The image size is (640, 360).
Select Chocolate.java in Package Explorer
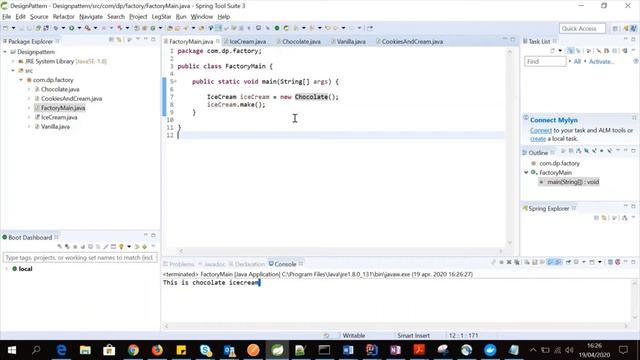[x=60, y=89]
